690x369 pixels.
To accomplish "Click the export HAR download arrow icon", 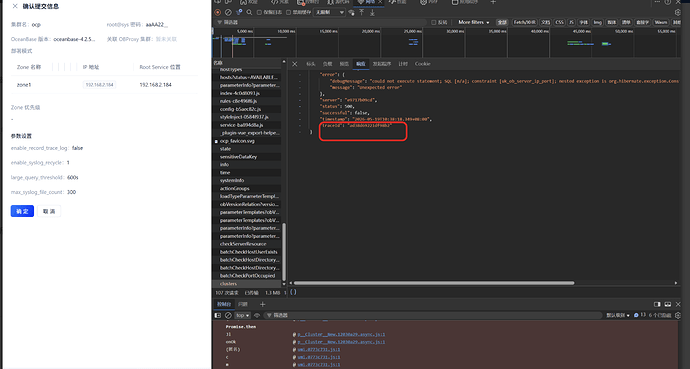I will point(372,12).
